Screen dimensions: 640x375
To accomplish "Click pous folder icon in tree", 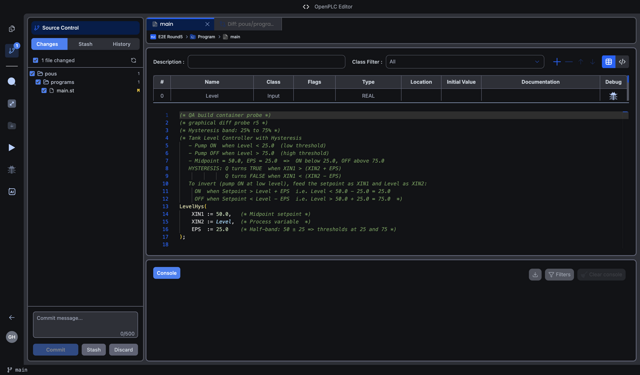I will point(40,73).
